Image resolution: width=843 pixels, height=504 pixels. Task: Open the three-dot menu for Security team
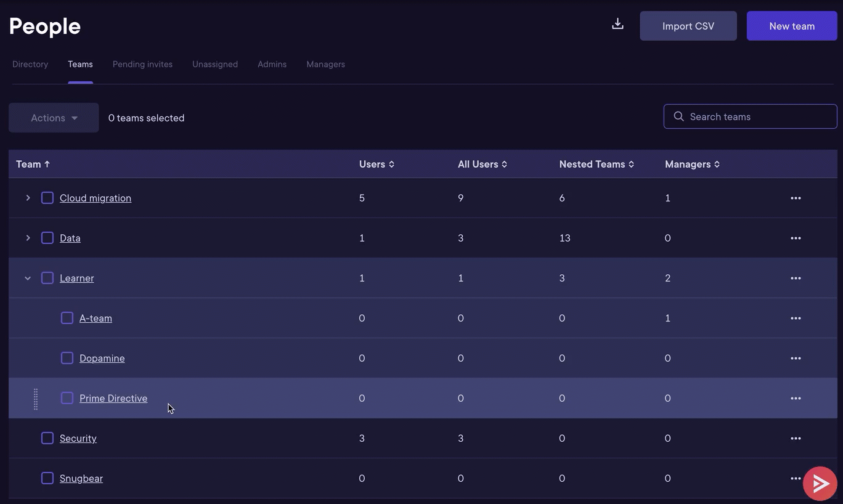click(x=796, y=438)
